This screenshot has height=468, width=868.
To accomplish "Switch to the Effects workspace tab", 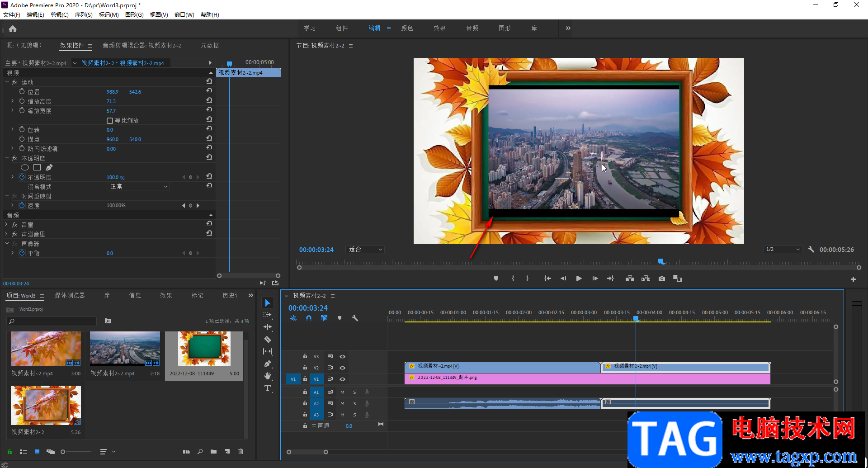I will (439, 28).
